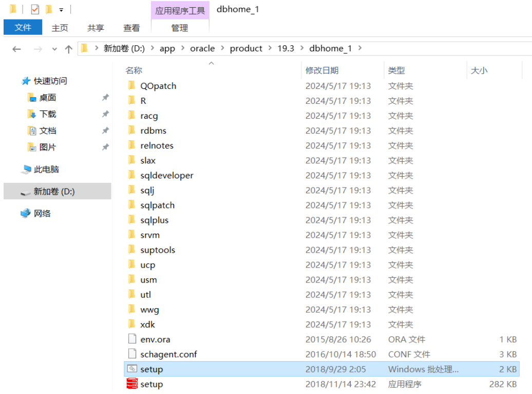Select the suptools folder icon

click(132, 250)
